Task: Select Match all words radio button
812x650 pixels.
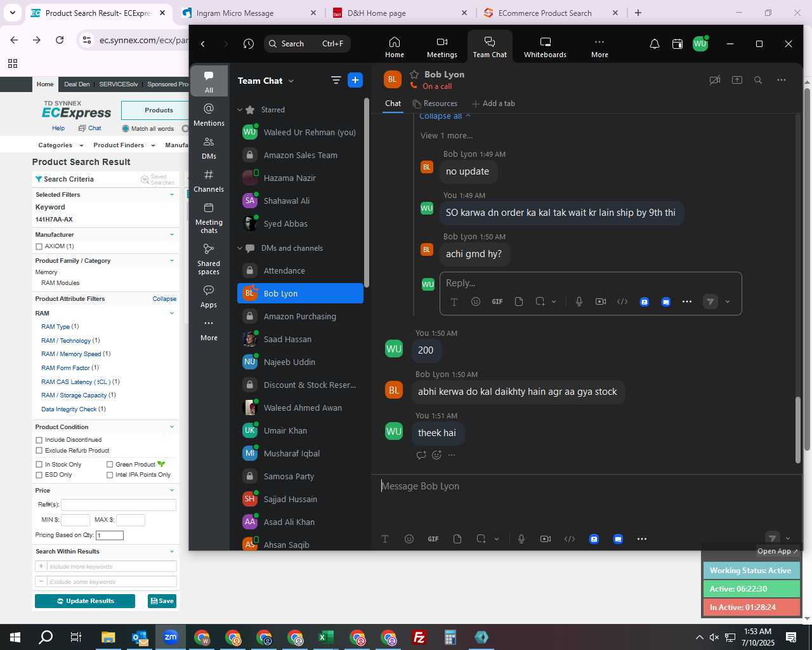Action: (x=126, y=129)
